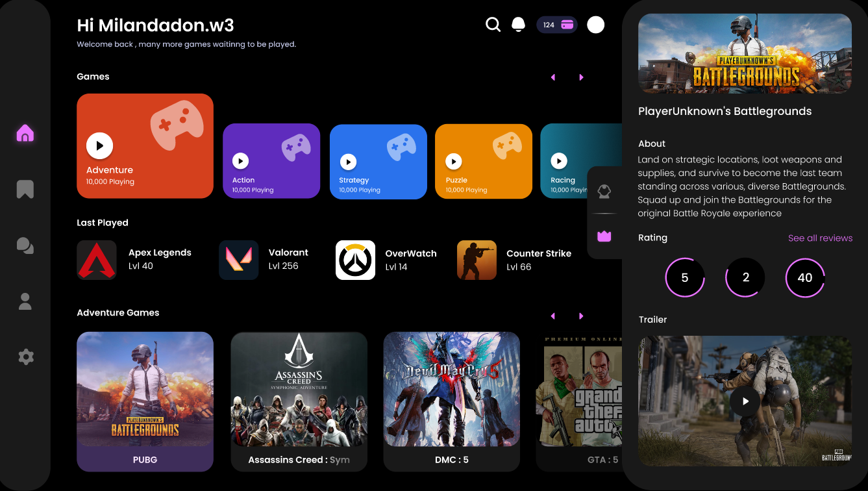Open notifications bell icon
Screen dimensions: 868x491
(x=518, y=25)
